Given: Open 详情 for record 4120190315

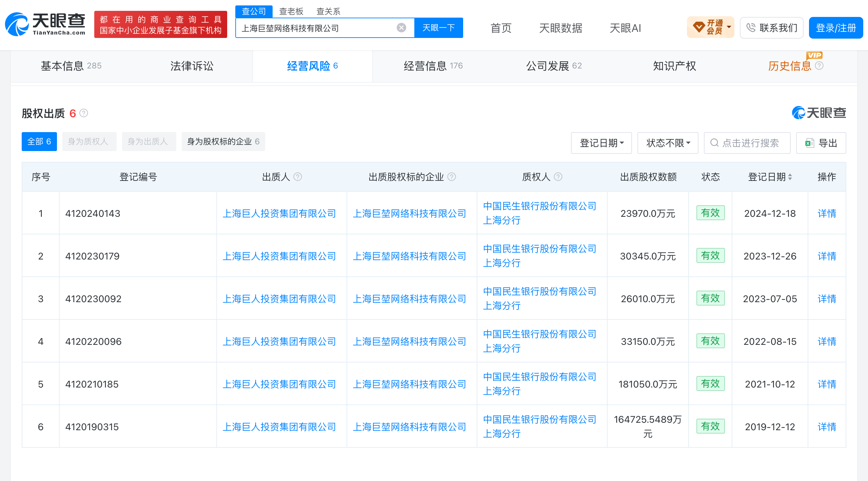Looking at the screenshot, I should click(827, 427).
